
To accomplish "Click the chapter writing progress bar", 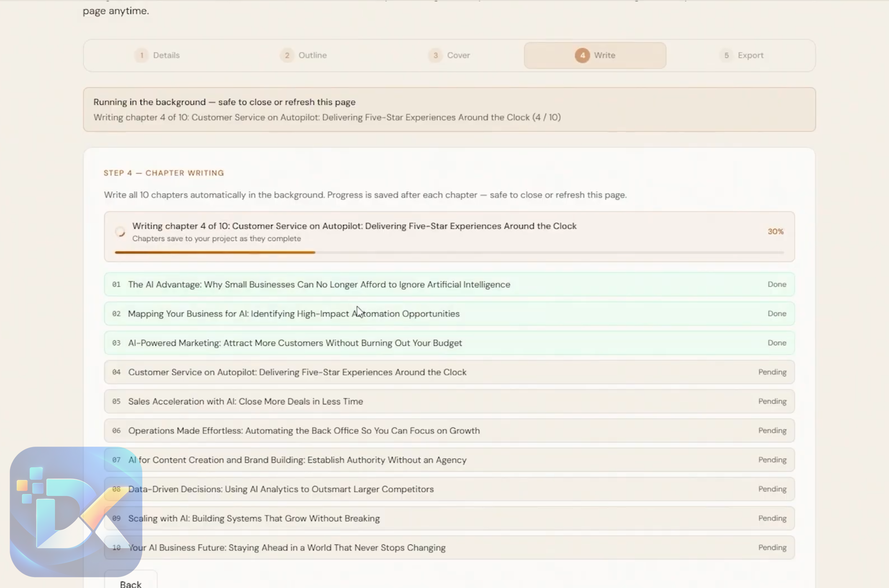I will pyautogui.click(x=449, y=253).
